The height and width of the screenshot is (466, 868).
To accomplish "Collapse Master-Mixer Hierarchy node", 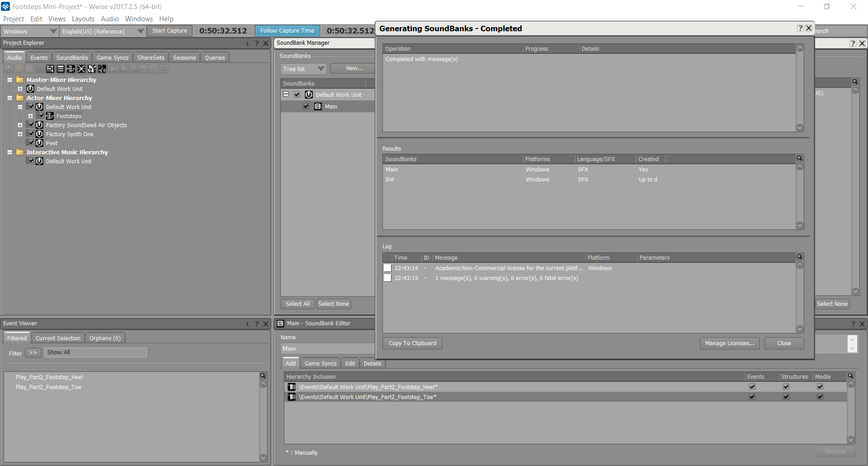I will [x=9, y=80].
